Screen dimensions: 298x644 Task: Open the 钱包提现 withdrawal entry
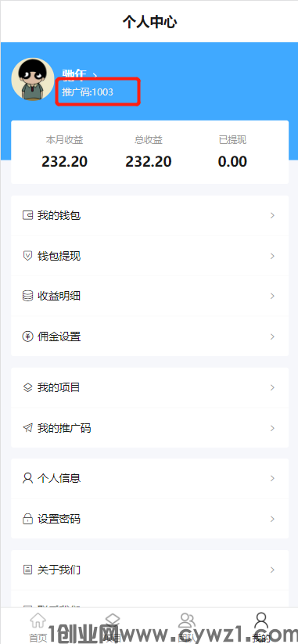coord(149,256)
